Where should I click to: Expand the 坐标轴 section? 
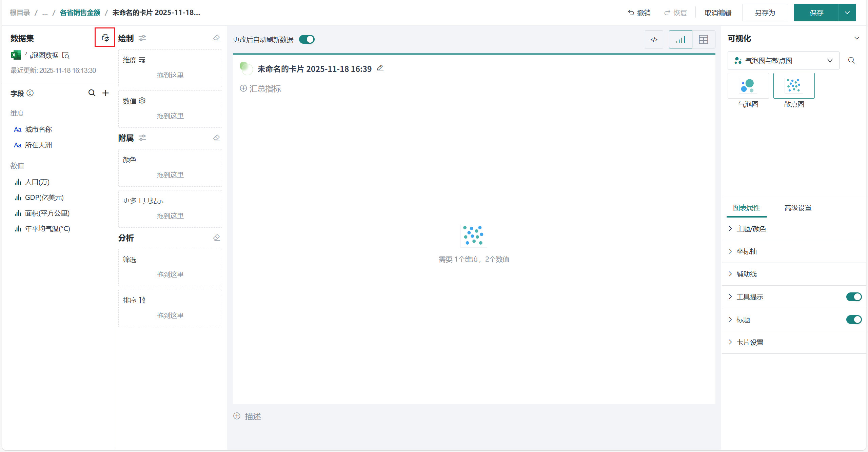(747, 251)
